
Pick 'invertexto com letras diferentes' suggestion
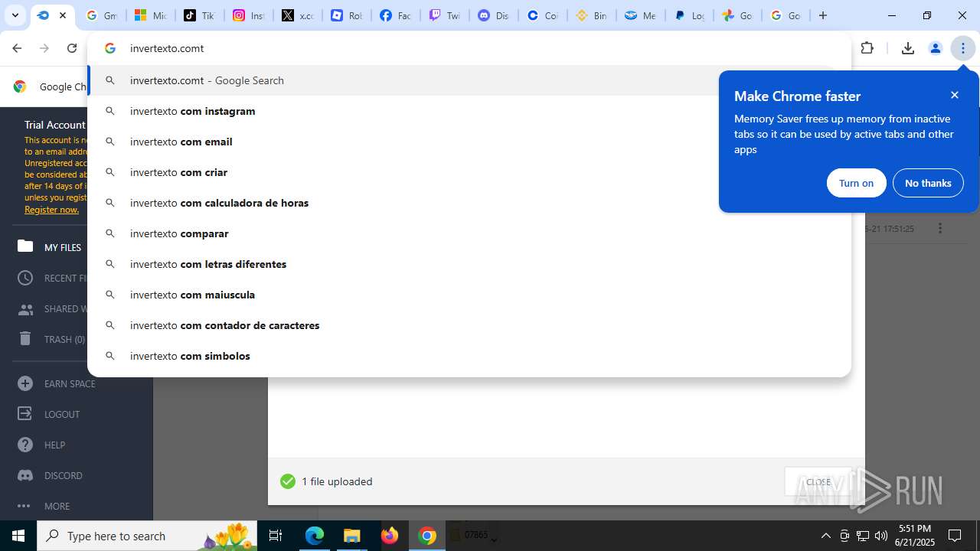tap(469, 264)
